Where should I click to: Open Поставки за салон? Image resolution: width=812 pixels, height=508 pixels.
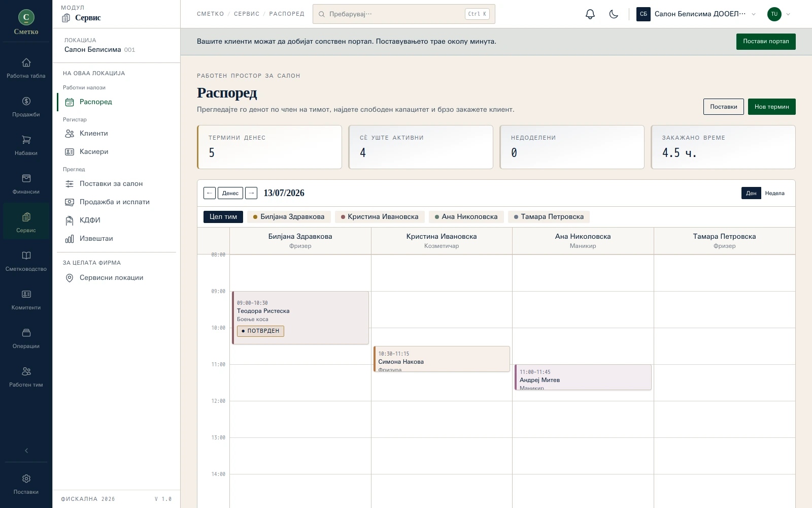(x=117, y=184)
